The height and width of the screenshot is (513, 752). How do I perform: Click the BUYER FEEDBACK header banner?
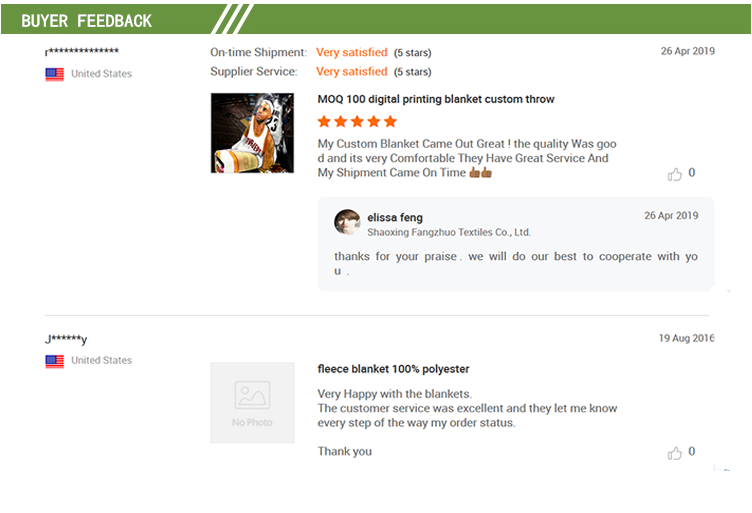coord(376,20)
